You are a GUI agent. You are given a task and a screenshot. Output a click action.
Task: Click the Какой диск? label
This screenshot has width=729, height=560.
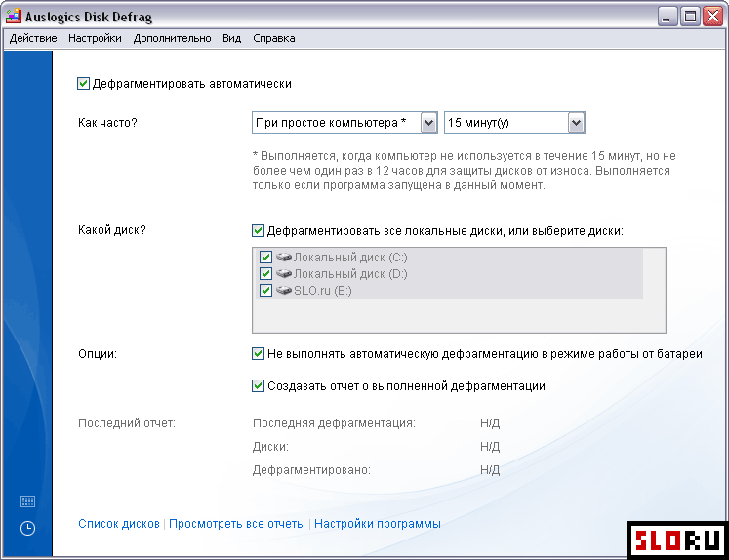(112, 230)
